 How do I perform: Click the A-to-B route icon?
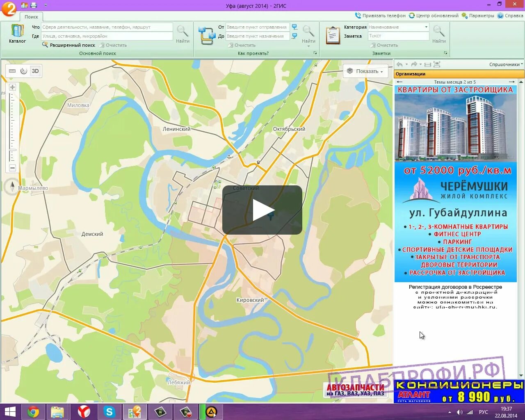[207, 35]
